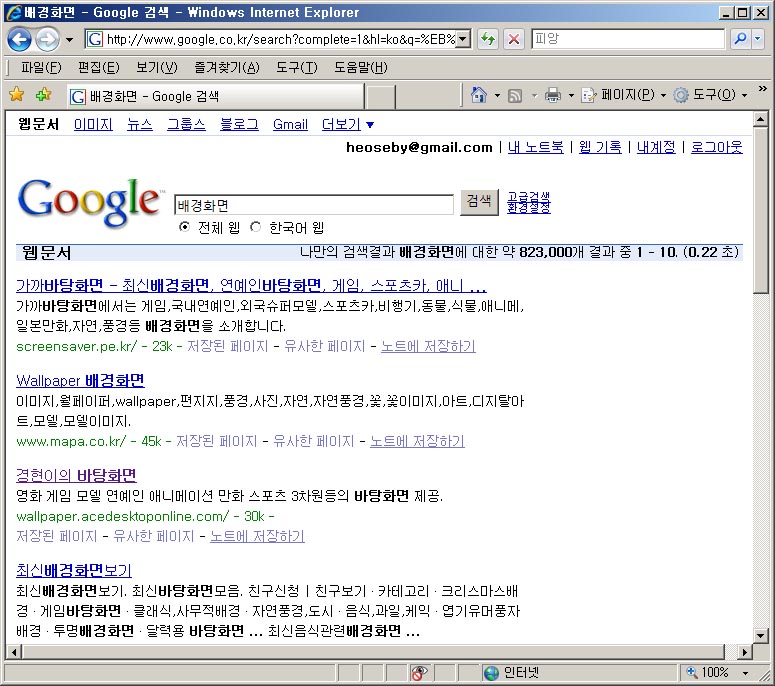Screen dimensions: 775x686
Task: Click the Home page icon
Action: [478, 94]
